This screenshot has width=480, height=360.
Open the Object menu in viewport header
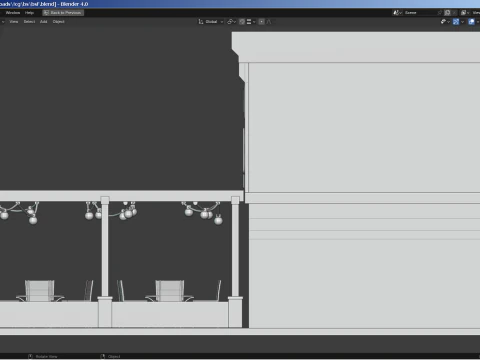click(58, 22)
